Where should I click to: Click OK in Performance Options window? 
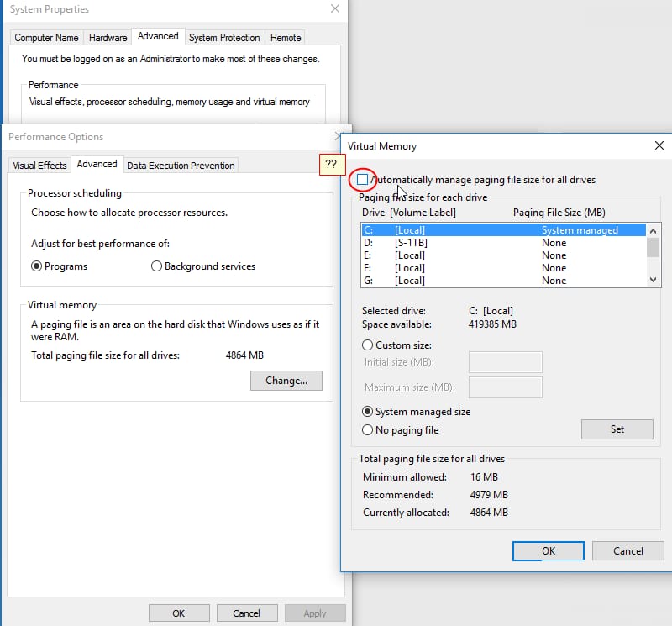[x=179, y=613]
